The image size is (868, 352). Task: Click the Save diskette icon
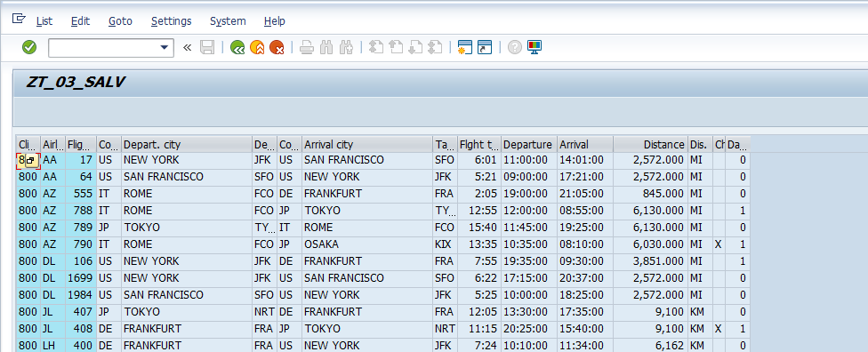(207, 48)
